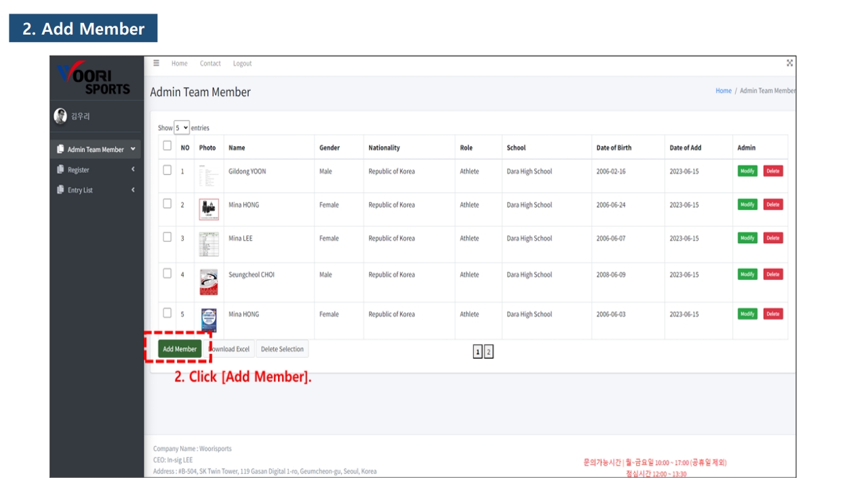Sort by the Date of Add column header
Screen dimensions: 868x488
coord(686,148)
